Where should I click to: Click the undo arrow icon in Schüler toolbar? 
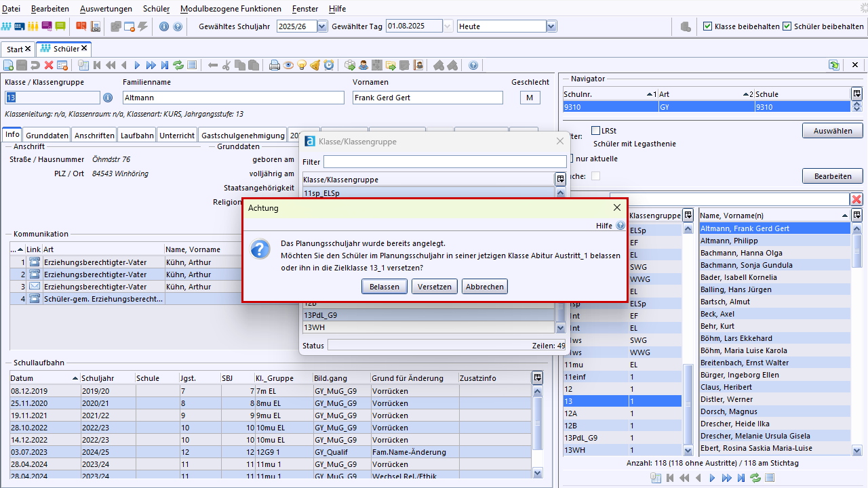[x=35, y=65]
